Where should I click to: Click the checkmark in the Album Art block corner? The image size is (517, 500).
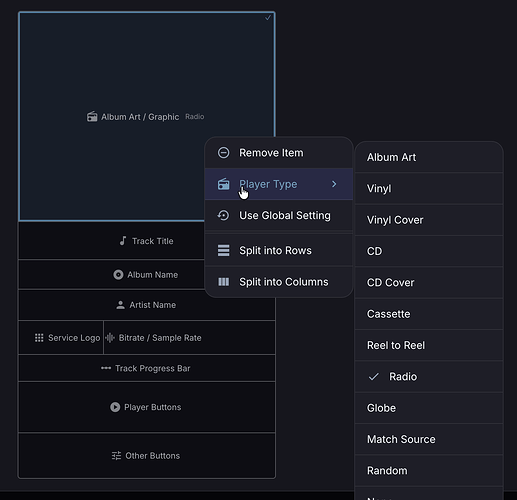(x=268, y=18)
